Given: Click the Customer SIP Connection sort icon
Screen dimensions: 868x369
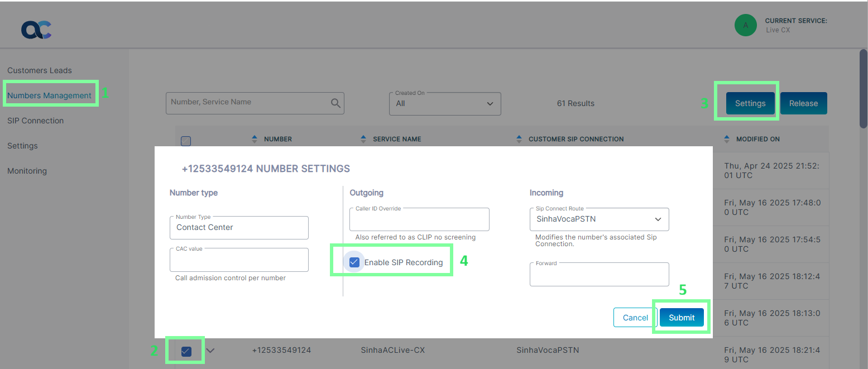Looking at the screenshot, I should [x=519, y=139].
